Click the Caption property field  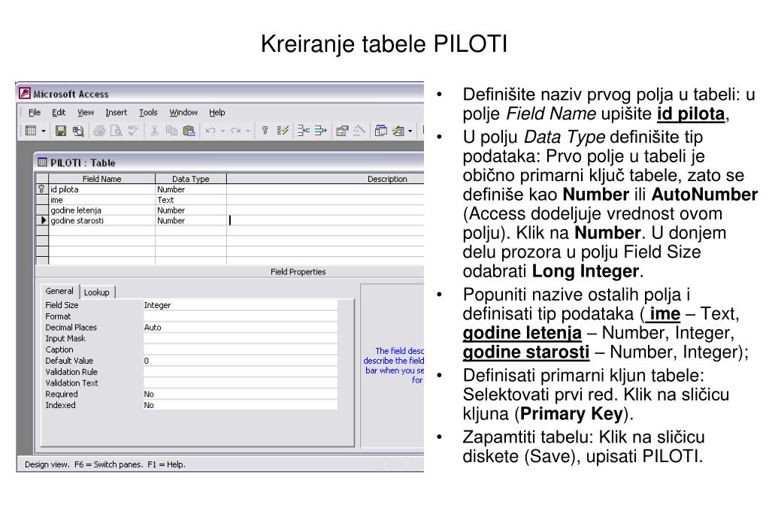click(241, 349)
